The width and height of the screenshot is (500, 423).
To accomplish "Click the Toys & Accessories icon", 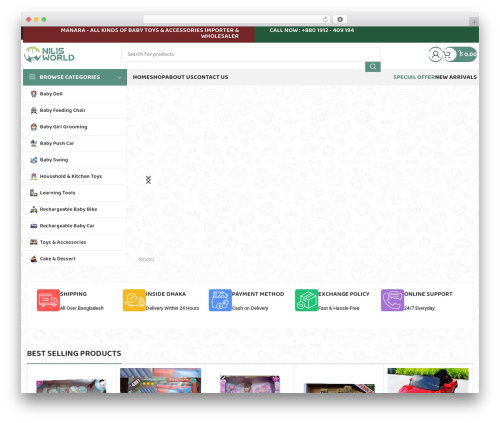I will pos(34,242).
